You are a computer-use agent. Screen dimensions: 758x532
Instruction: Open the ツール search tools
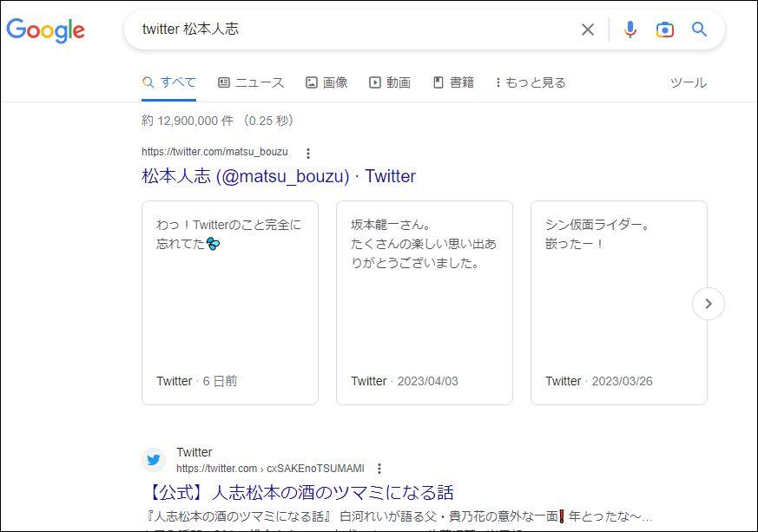[x=688, y=82]
